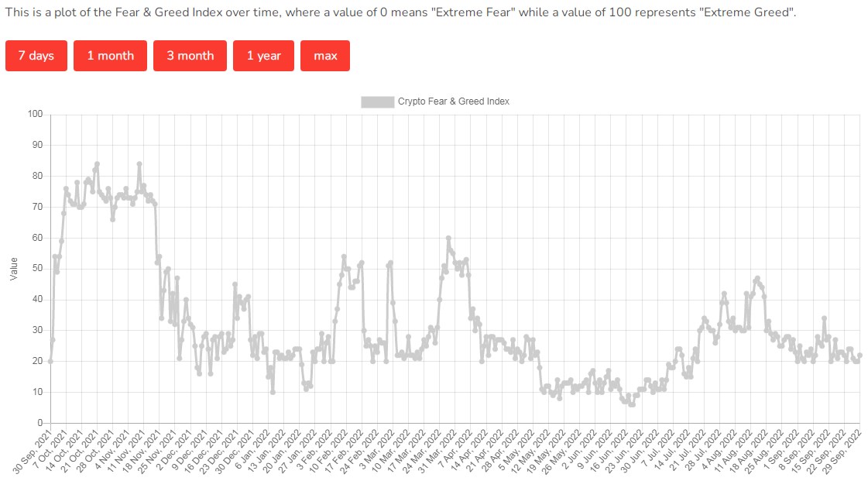Click the y-axis label '20'
The image size is (868, 481).
(37, 361)
